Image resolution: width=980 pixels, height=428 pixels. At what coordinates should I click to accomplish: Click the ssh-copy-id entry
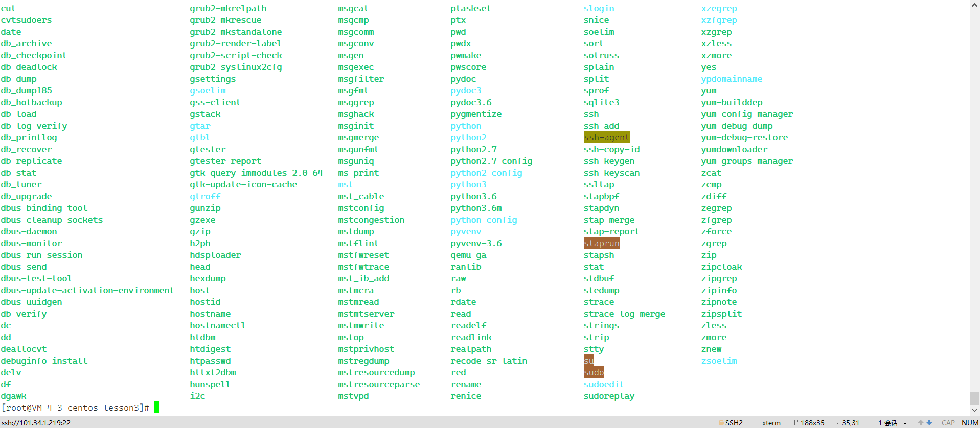pyautogui.click(x=612, y=149)
